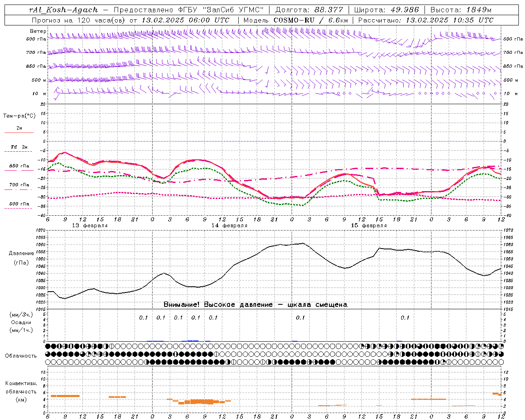Click the Рассчитано: 13.02.2025 10:35 UTC text
525x420 pixels.
pyautogui.click(x=426, y=20)
